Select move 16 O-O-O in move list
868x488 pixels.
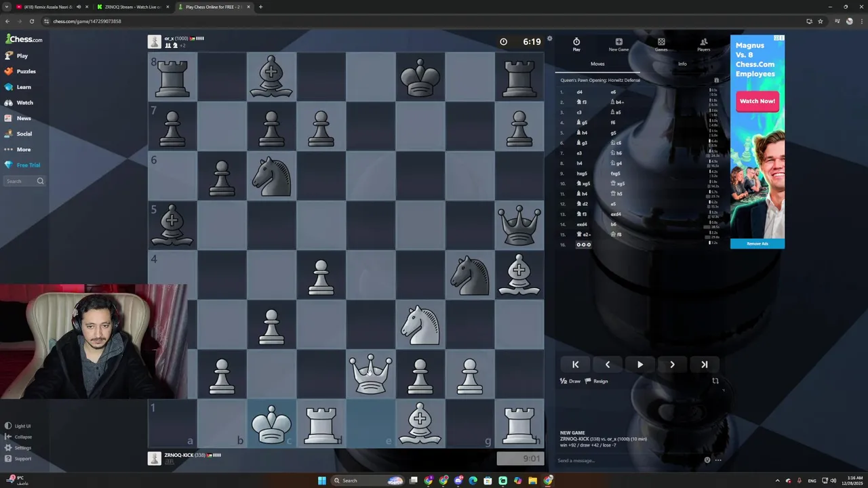tap(583, 245)
